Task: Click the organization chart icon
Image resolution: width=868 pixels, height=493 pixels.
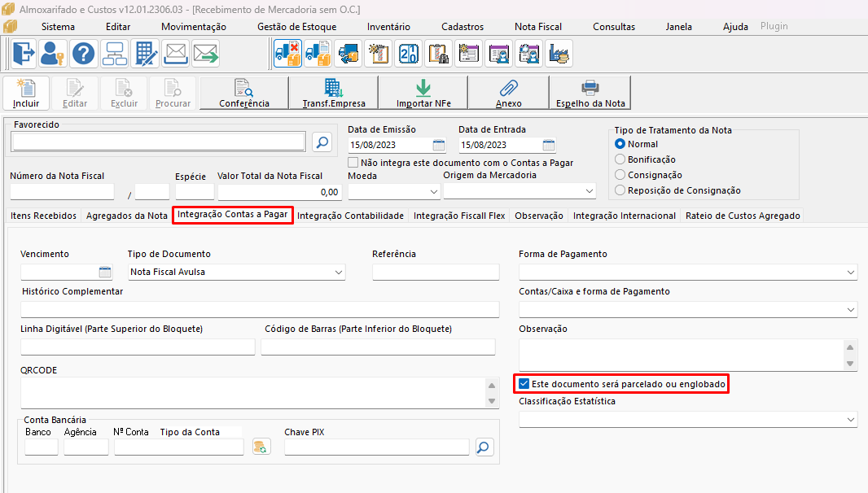Action: pyautogui.click(x=115, y=54)
